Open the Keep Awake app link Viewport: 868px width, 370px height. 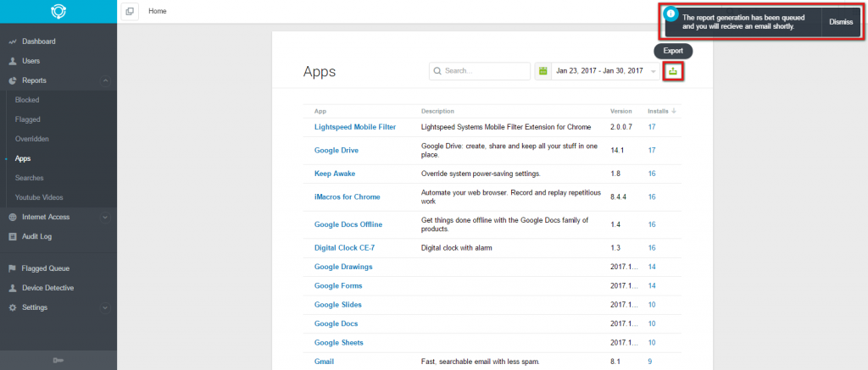click(334, 174)
